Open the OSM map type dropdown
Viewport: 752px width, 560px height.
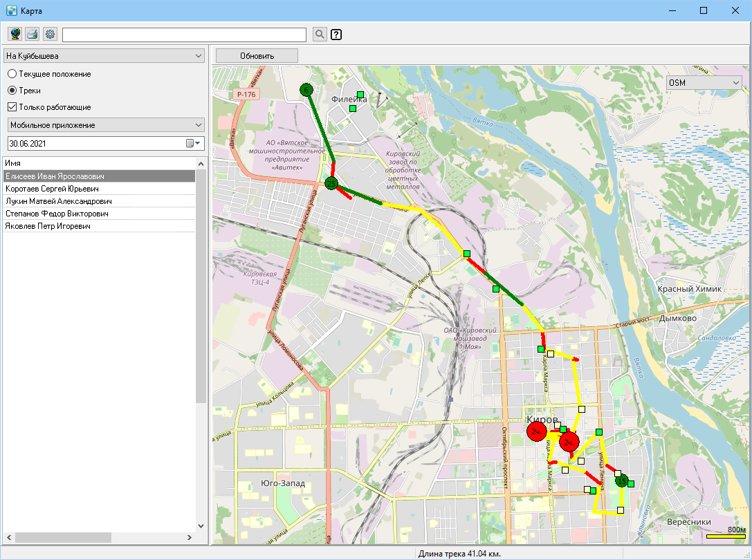[x=704, y=82]
